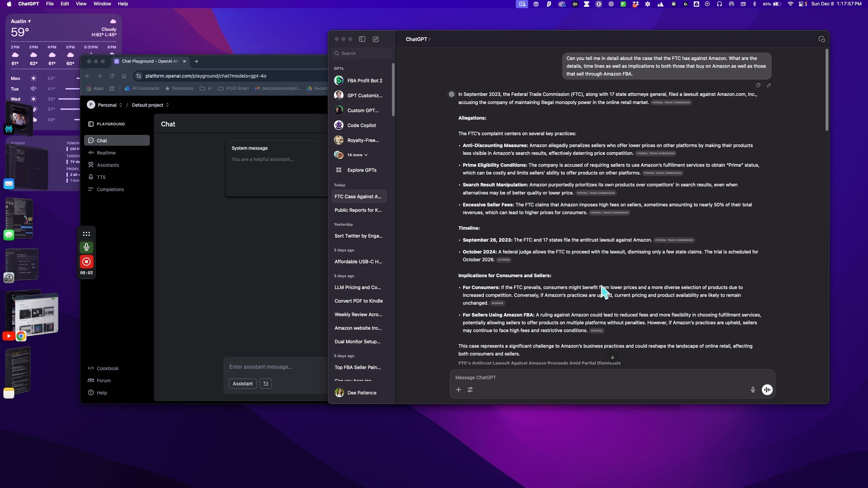The width and height of the screenshot is (868, 488).
Task: Click the scroll-to-bottom arrow in chat
Action: pyautogui.click(x=612, y=357)
